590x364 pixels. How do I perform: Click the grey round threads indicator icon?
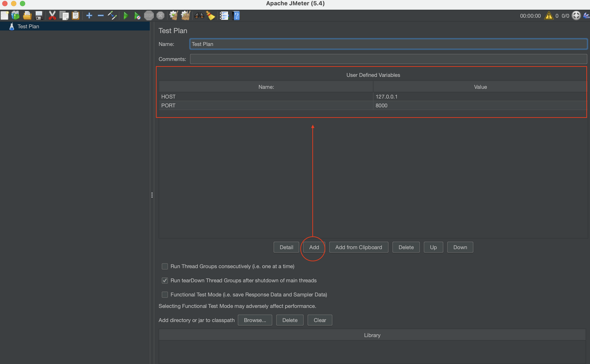[576, 16]
